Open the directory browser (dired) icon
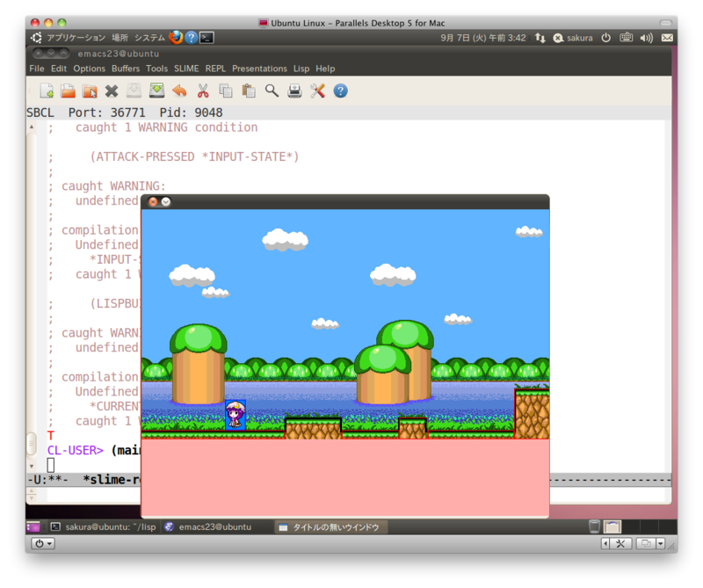The image size is (703, 588). click(x=90, y=91)
